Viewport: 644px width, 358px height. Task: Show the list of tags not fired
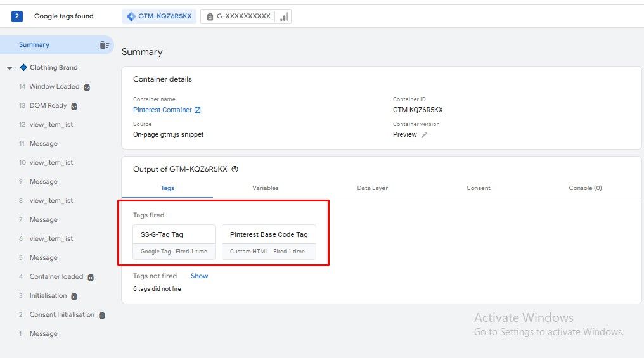199,276
